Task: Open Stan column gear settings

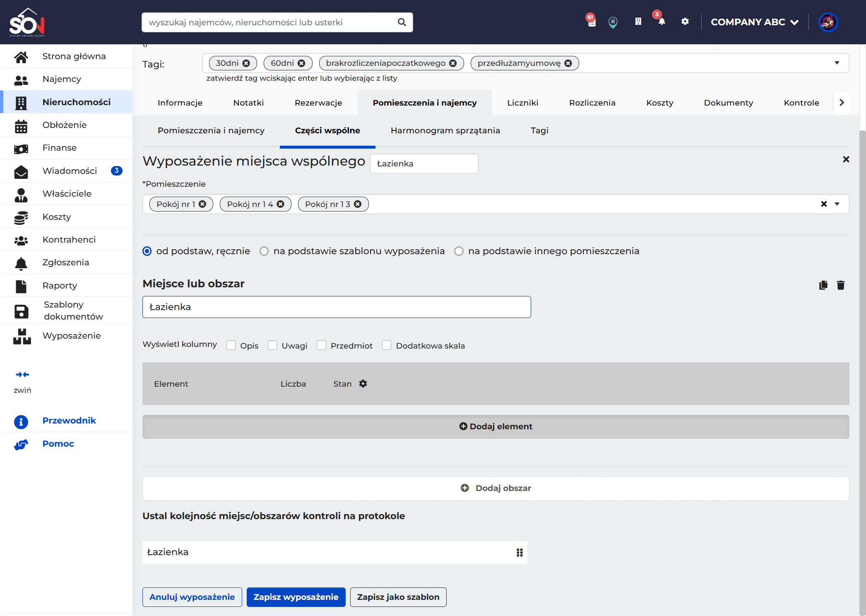Action: 363,384
